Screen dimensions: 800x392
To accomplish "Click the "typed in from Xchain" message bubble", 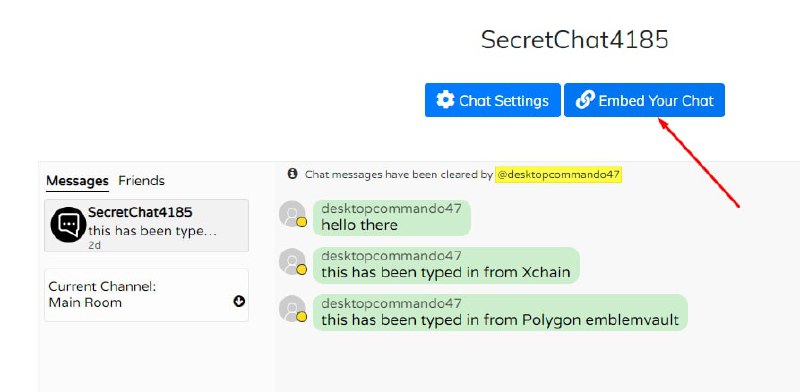I will point(446,265).
